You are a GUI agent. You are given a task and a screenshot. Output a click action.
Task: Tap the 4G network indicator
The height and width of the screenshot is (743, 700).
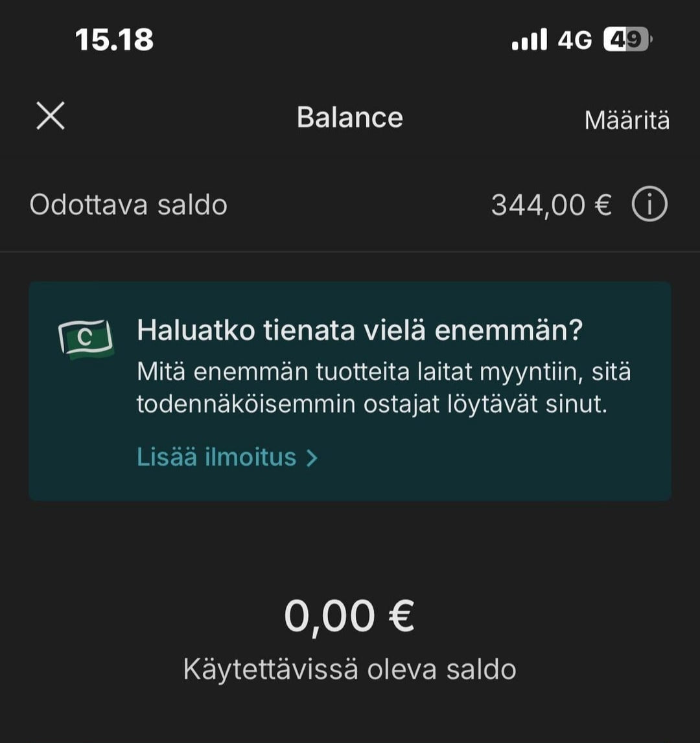point(574,40)
